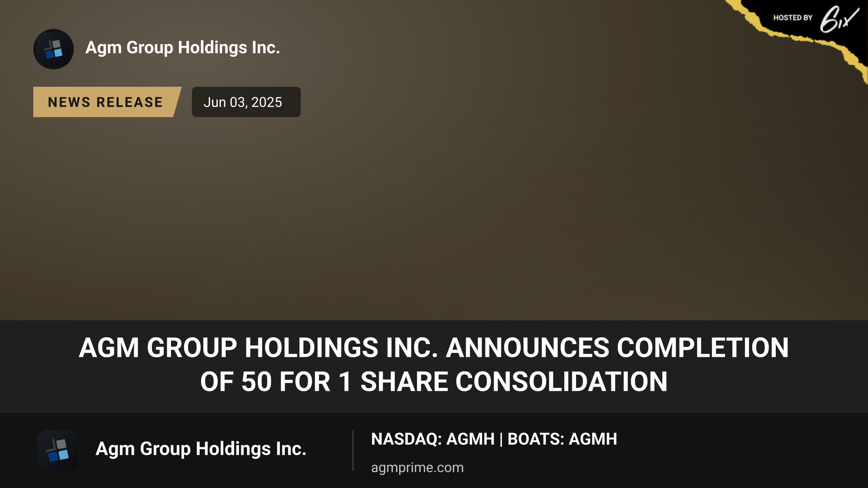Viewport: 868px width, 488px height.
Task: Select the NEWS RELEASE badge
Action: click(107, 102)
